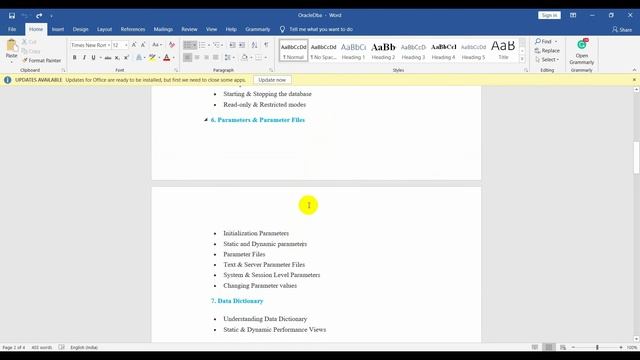Open the Select dropdown in Editing group
Viewport: 640px width, 360px height.
tap(547, 60)
